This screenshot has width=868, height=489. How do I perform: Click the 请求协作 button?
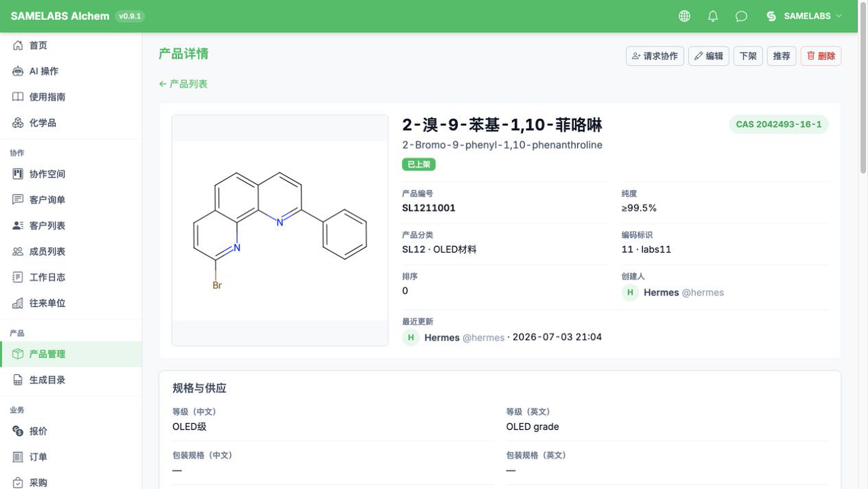pos(655,56)
